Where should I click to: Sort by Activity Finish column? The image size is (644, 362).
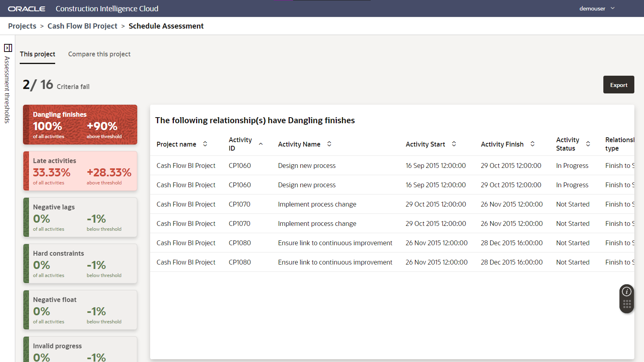tap(533, 144)
